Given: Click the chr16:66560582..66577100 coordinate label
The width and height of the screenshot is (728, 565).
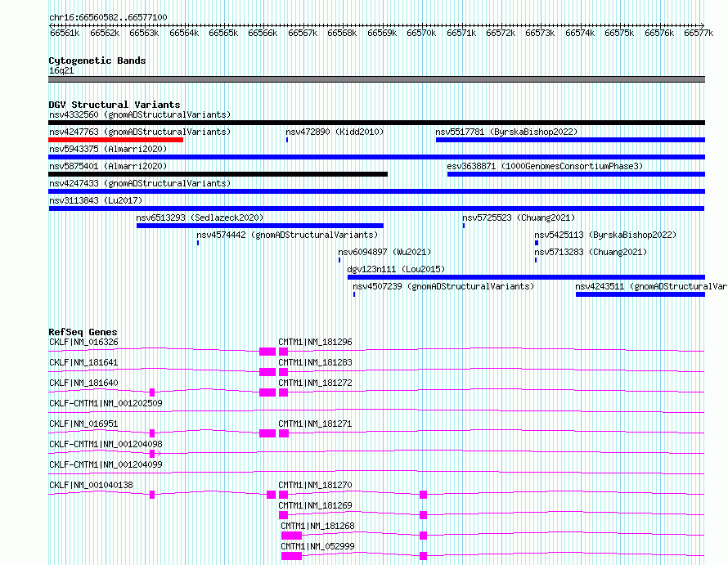Looking at the screenshot, I should pos(108,17).
